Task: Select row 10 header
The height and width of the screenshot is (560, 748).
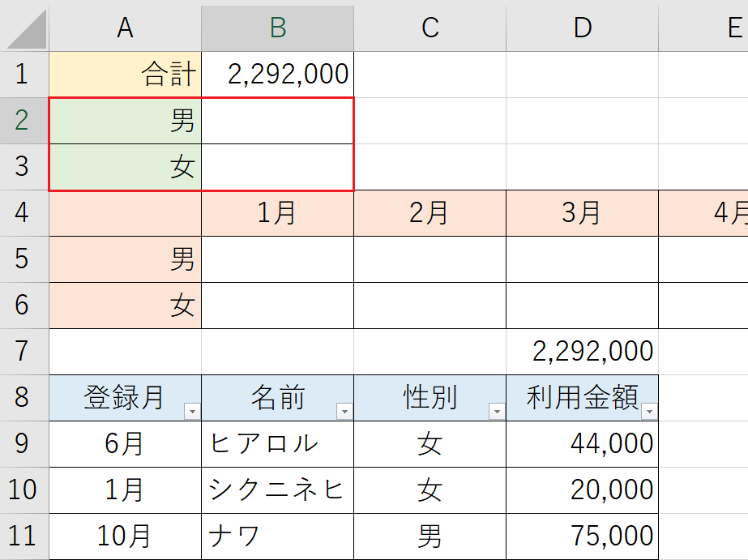Action: 24,490
